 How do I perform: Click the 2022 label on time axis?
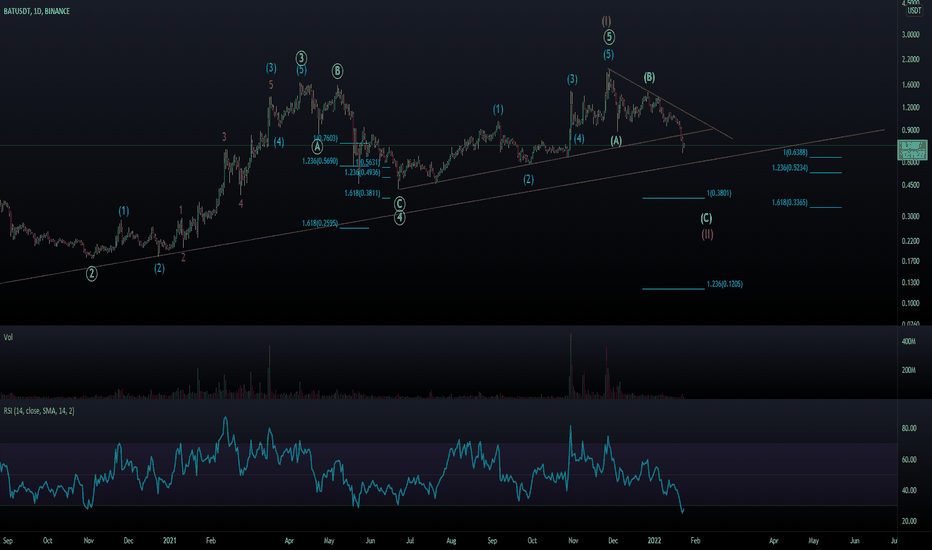pos(654,540)
